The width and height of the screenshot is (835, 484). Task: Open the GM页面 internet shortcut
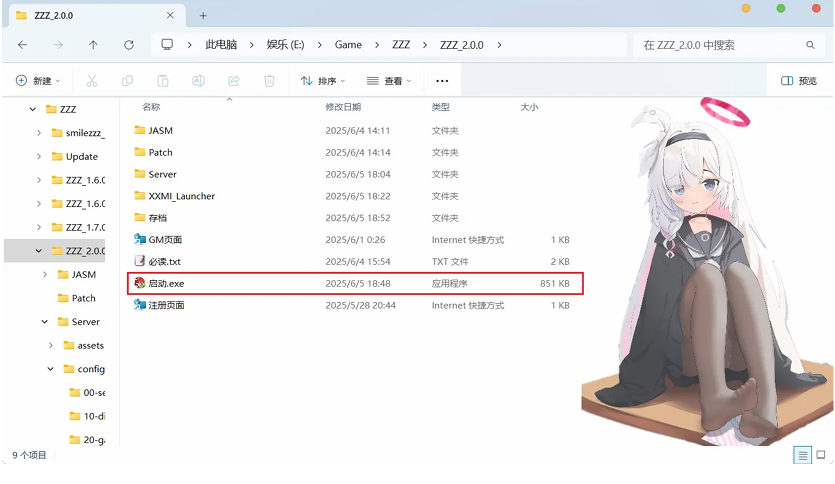pyautogui.click(x=165, y=240)
